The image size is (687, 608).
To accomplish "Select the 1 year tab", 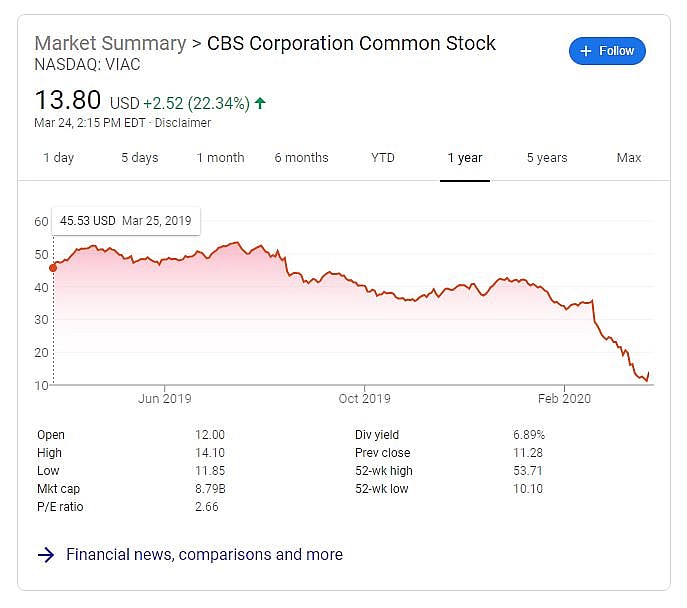I will 465,158.
